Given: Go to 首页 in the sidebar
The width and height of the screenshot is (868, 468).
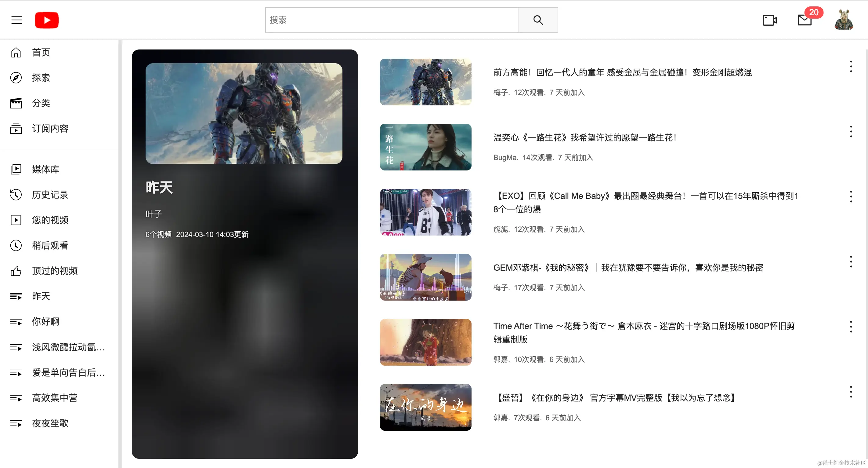Looking at the screenshot, I should tap(41, 53).
